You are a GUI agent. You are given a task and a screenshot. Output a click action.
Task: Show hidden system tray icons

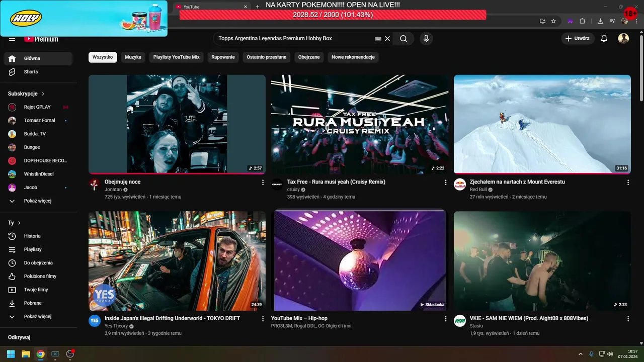(x=580, y=354)
